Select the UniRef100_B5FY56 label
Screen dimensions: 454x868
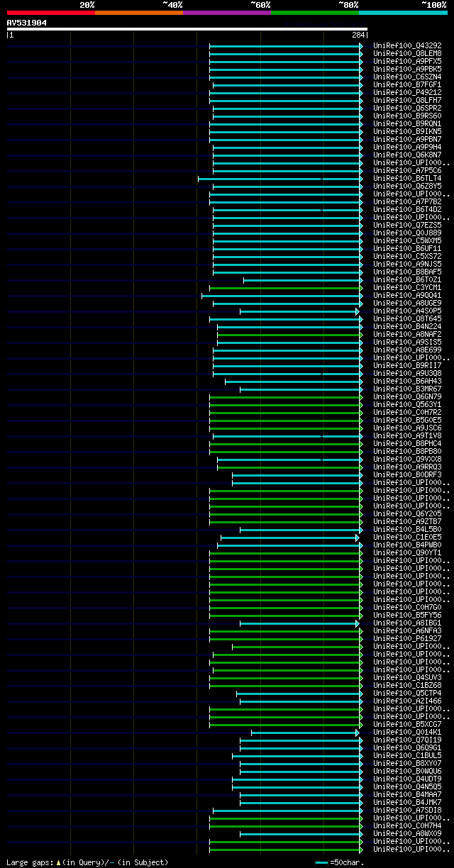(x=407, y=615)
